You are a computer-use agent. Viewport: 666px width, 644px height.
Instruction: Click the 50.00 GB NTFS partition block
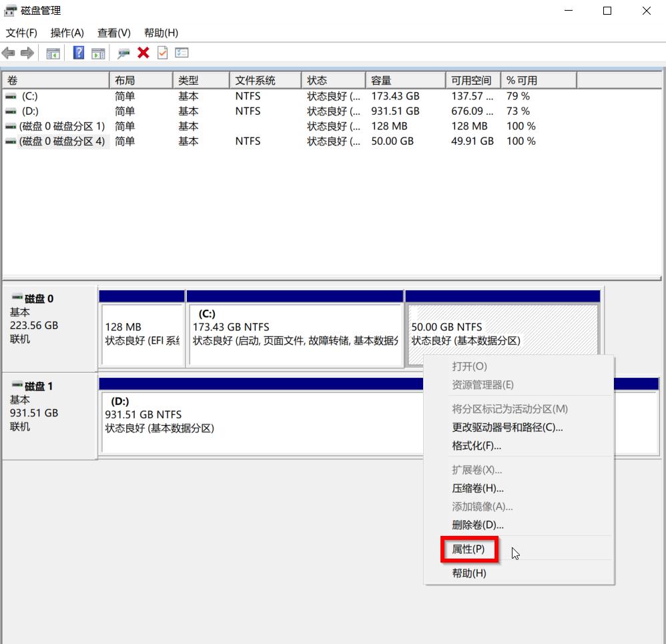[467, 327]
